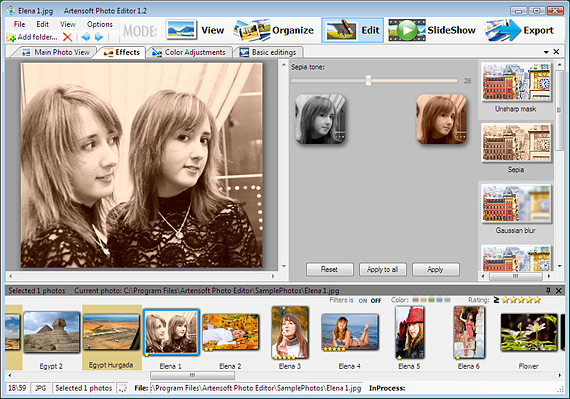Set rating filter to one star
This screenshot has width=570, height=399.
[506, 300]
